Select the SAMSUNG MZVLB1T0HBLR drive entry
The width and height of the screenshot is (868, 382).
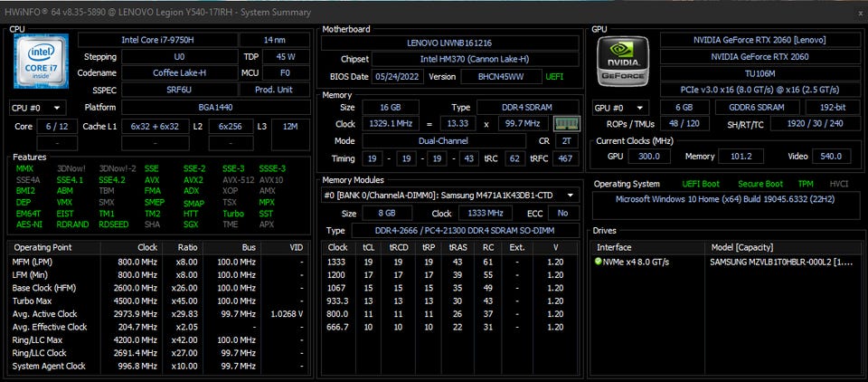click(x=726, y=262)
